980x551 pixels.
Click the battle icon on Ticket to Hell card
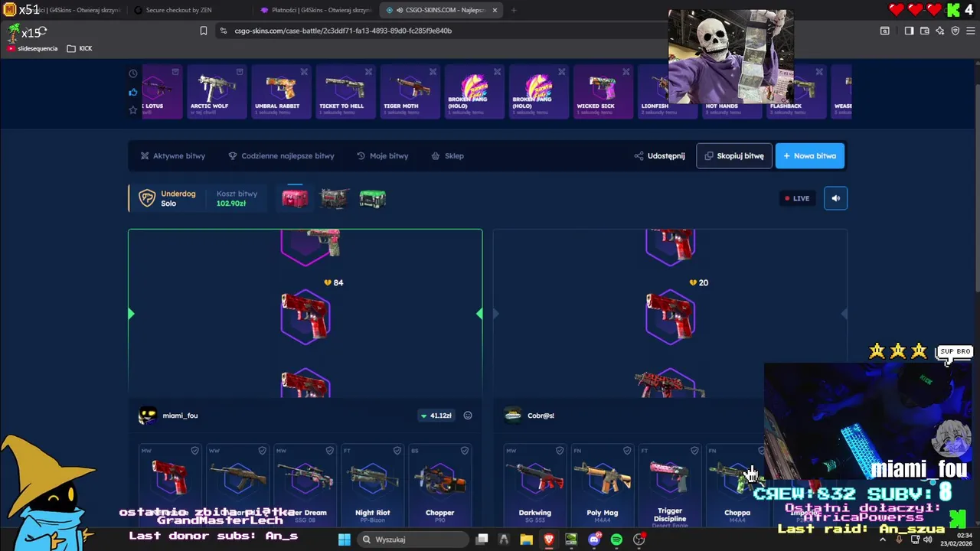368,72
